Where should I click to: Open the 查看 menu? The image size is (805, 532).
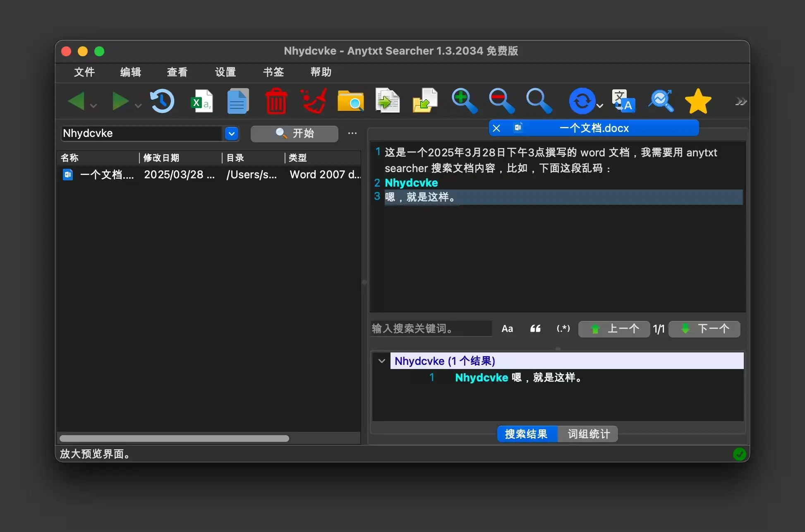(177, 72)
